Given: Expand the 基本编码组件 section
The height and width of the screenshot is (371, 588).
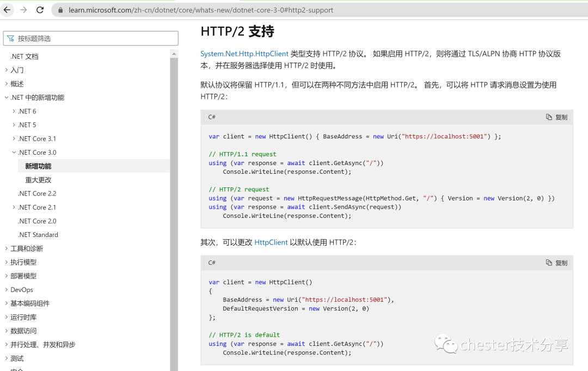Looking at the screenshot, I should 7,303.
